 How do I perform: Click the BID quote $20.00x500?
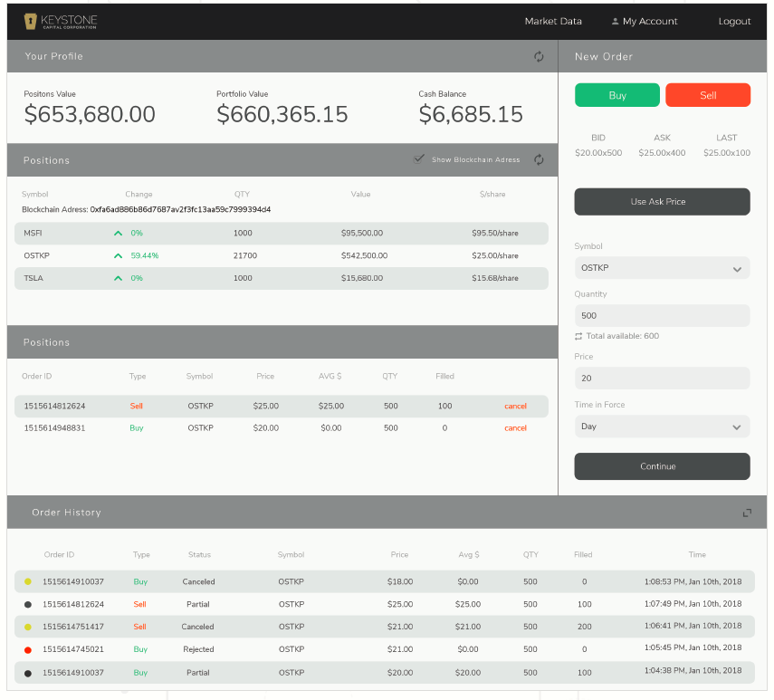coord(598,153)
